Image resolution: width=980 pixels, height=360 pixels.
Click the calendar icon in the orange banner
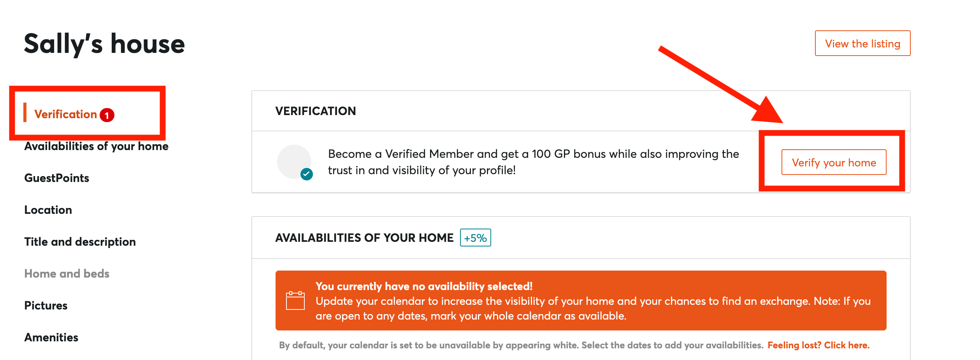[x=295, y=301]
